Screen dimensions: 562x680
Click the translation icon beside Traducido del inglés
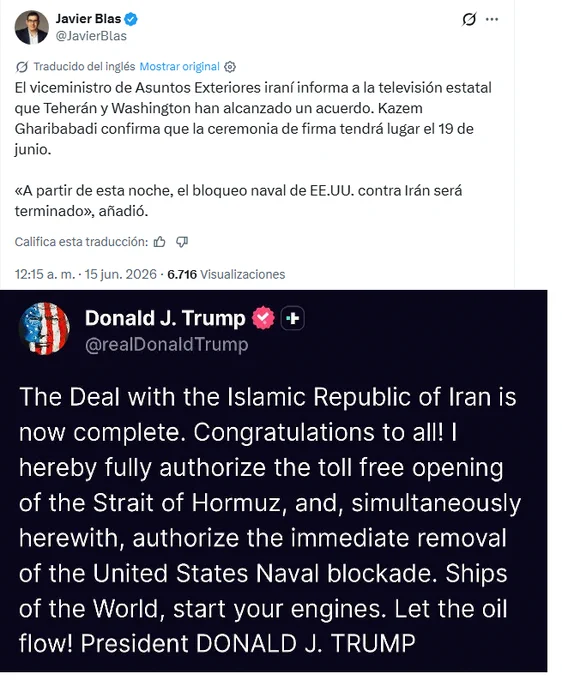click(22, 67)
